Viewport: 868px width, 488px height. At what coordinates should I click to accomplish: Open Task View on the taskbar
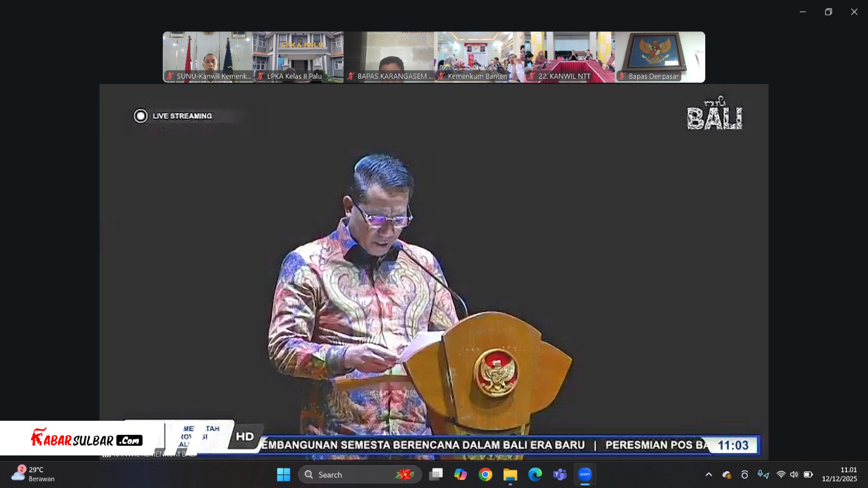tap(436, 474)
